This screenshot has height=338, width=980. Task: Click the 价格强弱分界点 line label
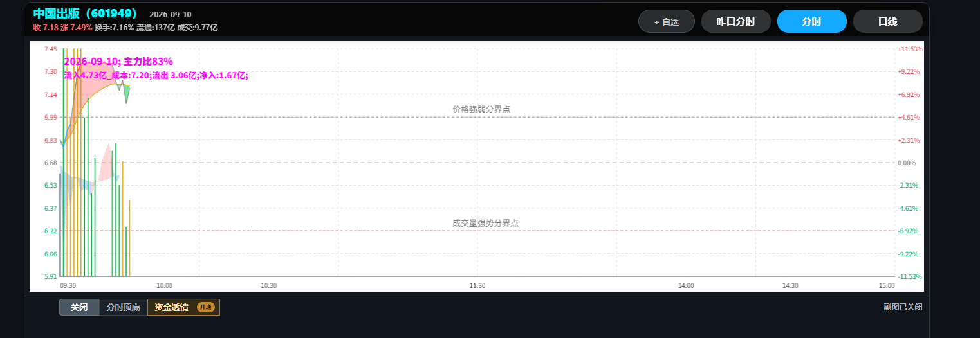(481, 110)
